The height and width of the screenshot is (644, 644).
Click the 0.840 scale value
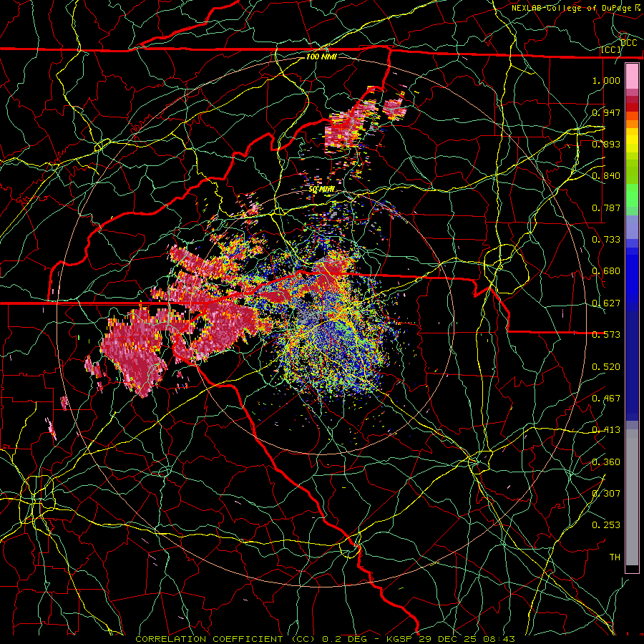[606, 176]
